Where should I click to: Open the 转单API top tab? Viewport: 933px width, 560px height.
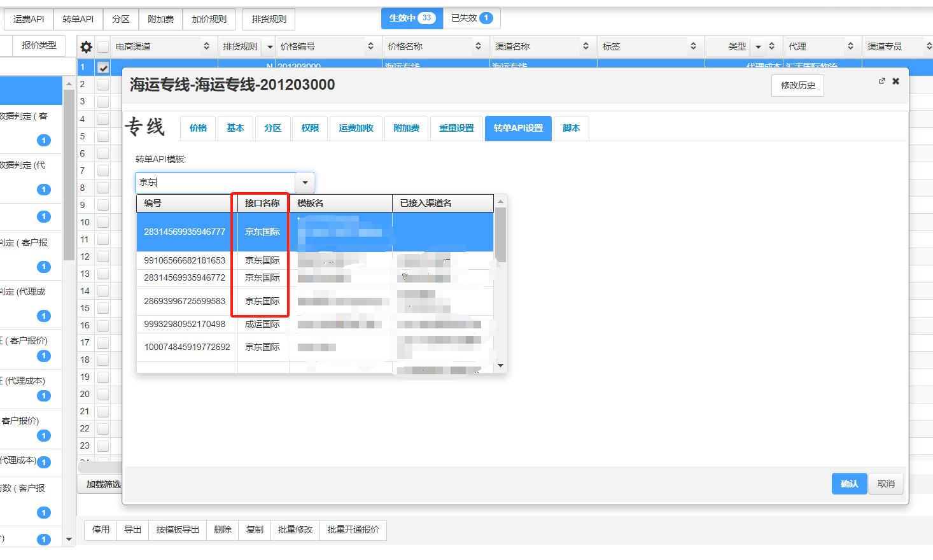pyautogui.click(x=78, y=19)
